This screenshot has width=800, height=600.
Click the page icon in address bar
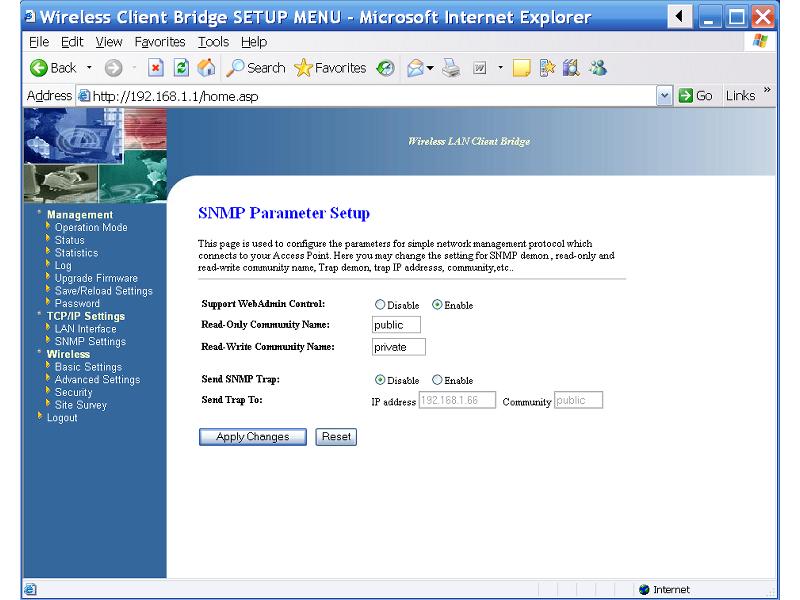pos(84,96)
